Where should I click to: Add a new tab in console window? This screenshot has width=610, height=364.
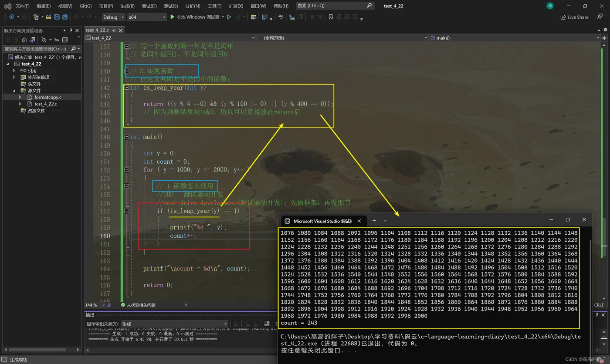[x=374, y=221]
